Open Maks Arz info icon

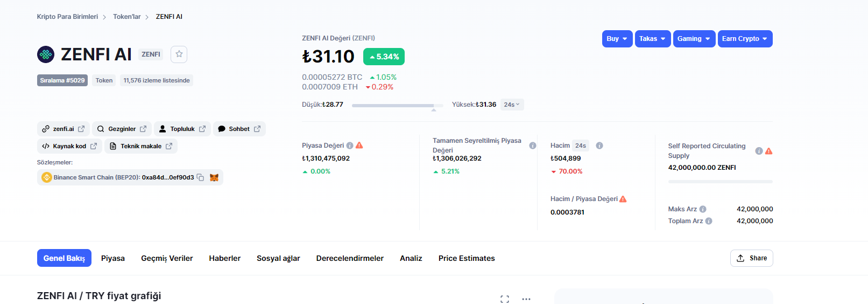[703, 209]
